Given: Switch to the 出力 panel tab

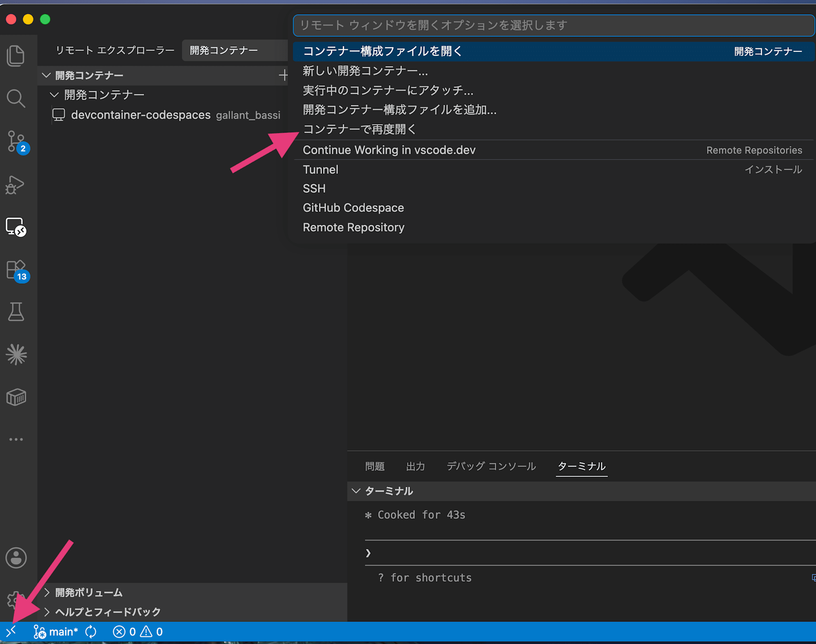Looking at the screenshot, I should [415, 466].
